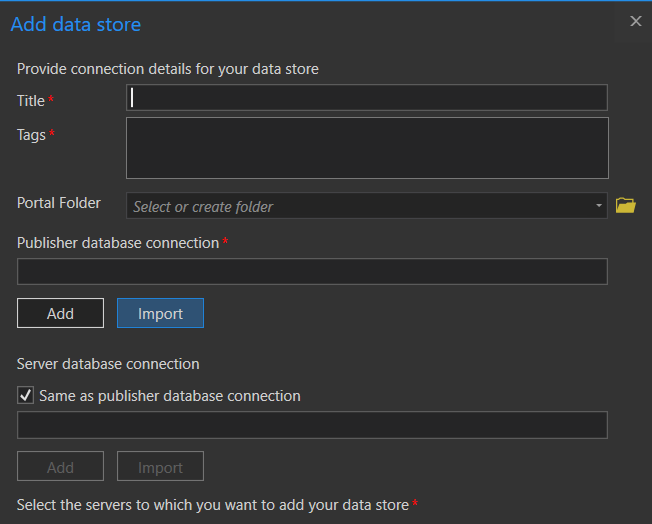Click Import under Server database connection
The image size is (652, 524).
click(x=160, y=467)
